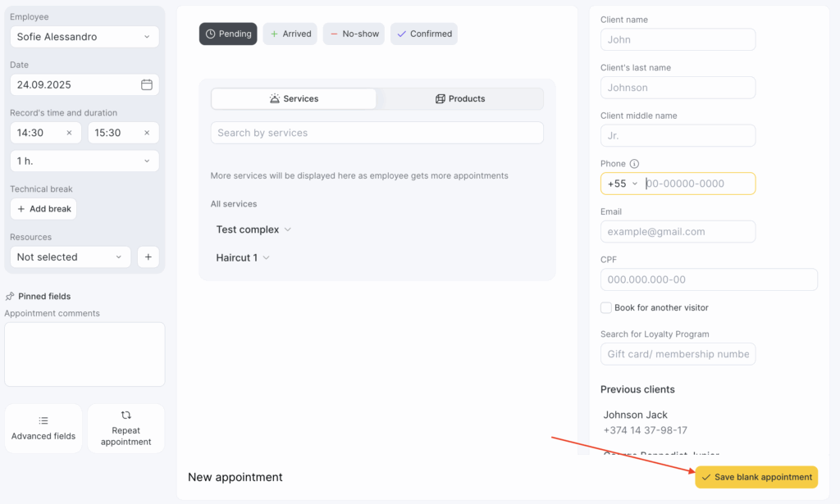Screen dimensions: 840x504
Task: Set status to Confirmed
Action: 424,34
